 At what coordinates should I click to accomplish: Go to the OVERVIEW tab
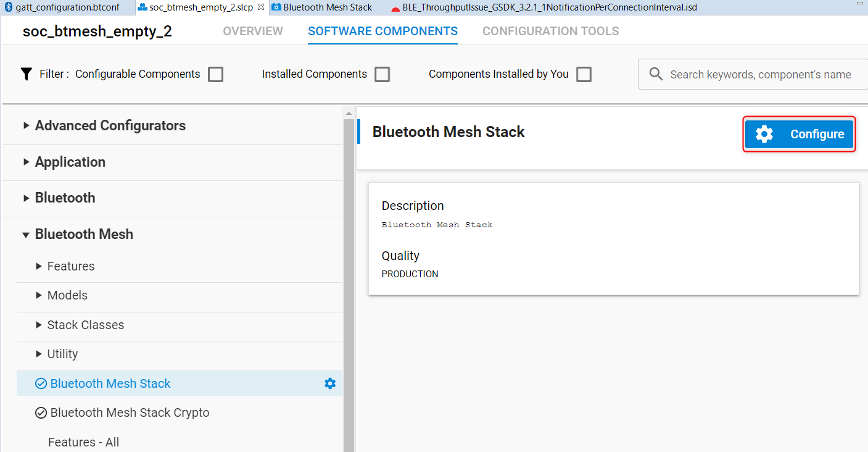[x=253, y=31]
